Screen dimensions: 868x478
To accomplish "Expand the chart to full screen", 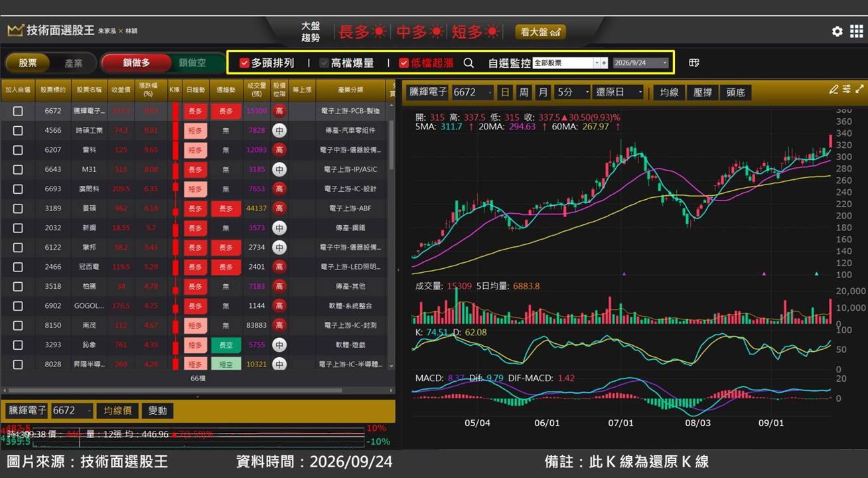I will pos(860,90).
